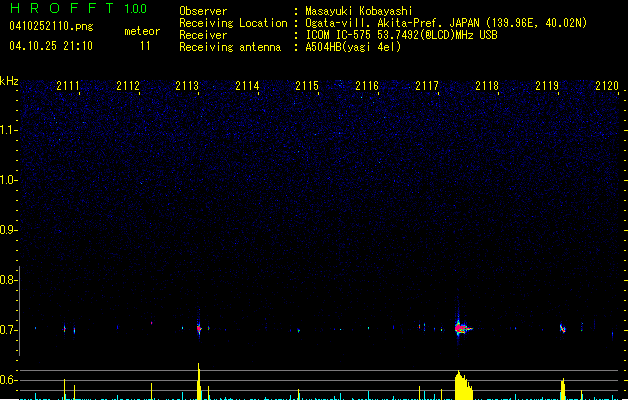Viewport: 629px width, 400px height.
Task: Click the 2111 time axis marker
Action: pyautogui.click(x=68, y=86)
